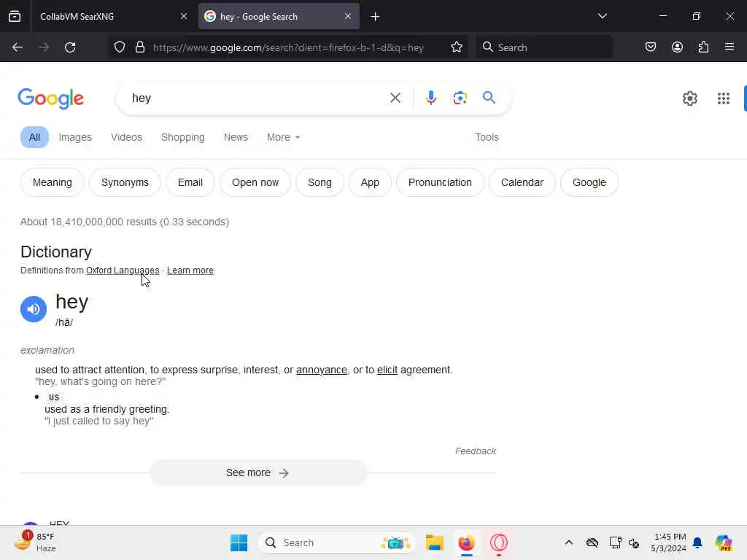This screenshot has height=560, width=747.
Task: Open the weather widget showing 85°F Haze
Action: tap(36, 542)
